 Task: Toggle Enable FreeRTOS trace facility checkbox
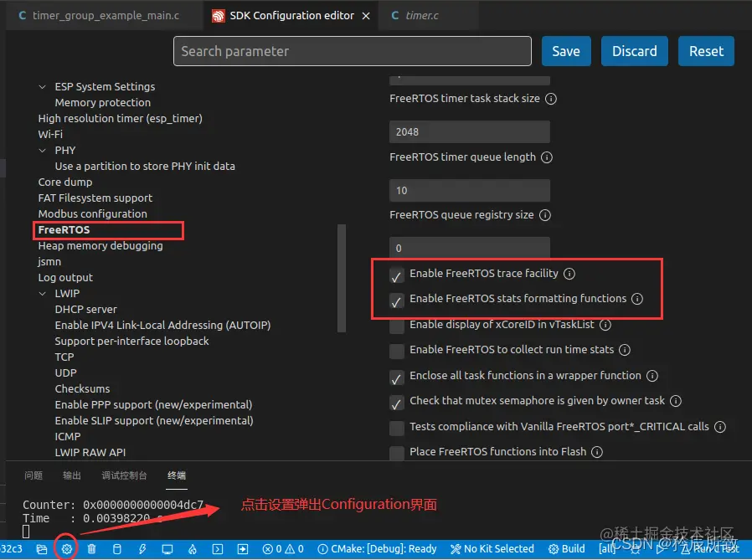(397, 275)
